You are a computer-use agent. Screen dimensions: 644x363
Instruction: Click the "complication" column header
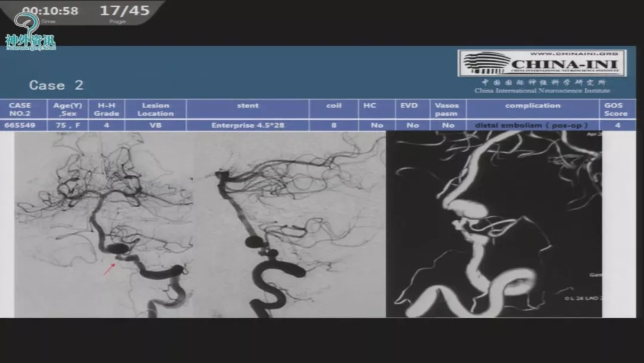coord(532,109)
